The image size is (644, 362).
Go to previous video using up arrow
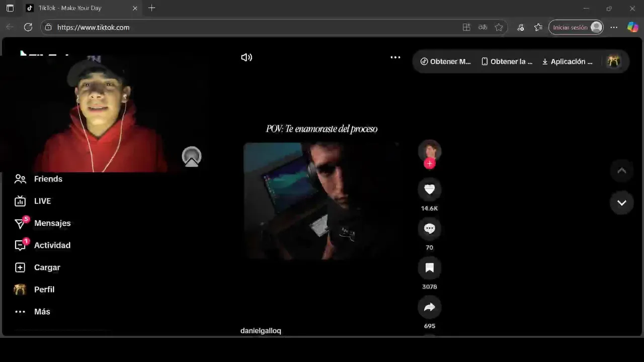[x=622, y=171]
